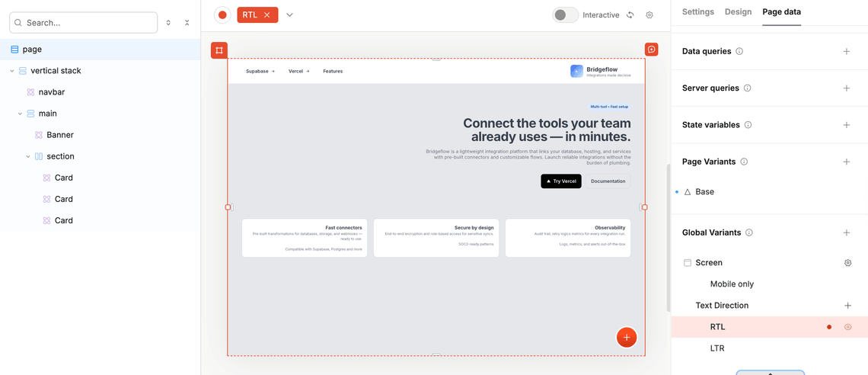Click the red record button in toolbar

[222, 14]
